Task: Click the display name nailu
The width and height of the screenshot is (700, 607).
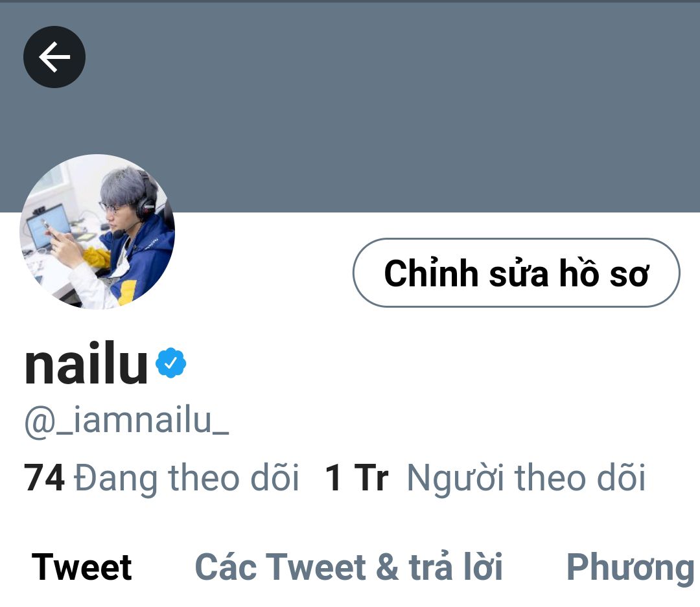Action: click(x=86, y=362)
